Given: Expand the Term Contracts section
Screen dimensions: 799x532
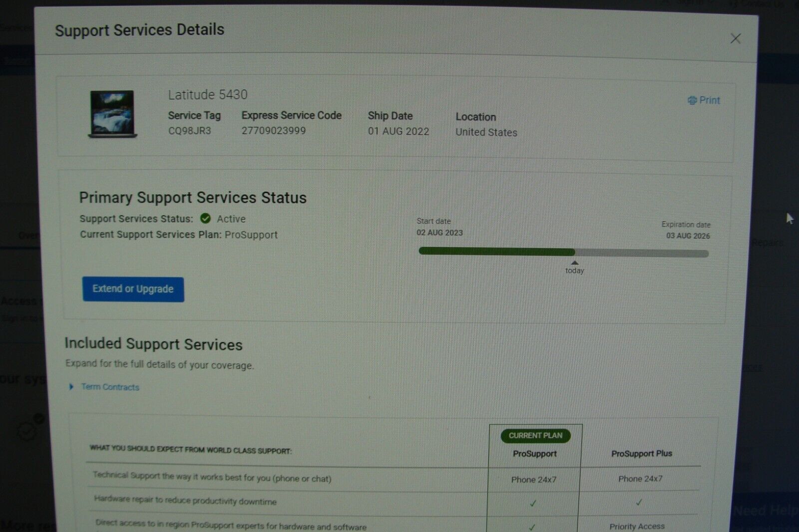Looking at the screenshot, I should [71, 387].
